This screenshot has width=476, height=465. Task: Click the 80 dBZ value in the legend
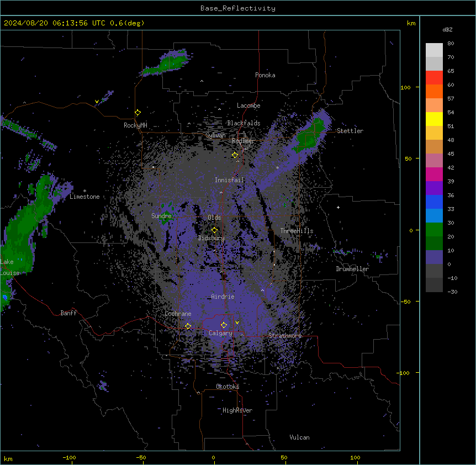(x=451, y=44)
